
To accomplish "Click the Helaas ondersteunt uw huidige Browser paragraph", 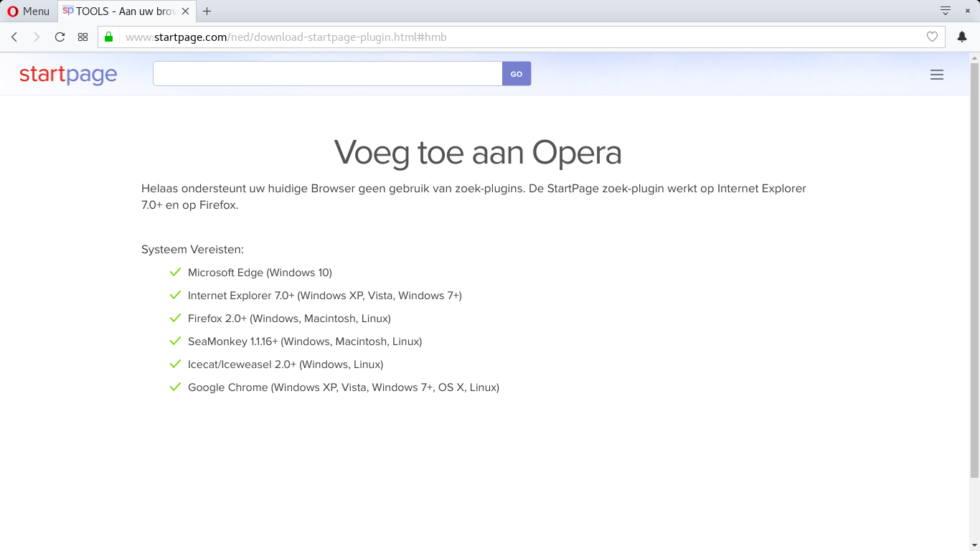I will point(473,197).
